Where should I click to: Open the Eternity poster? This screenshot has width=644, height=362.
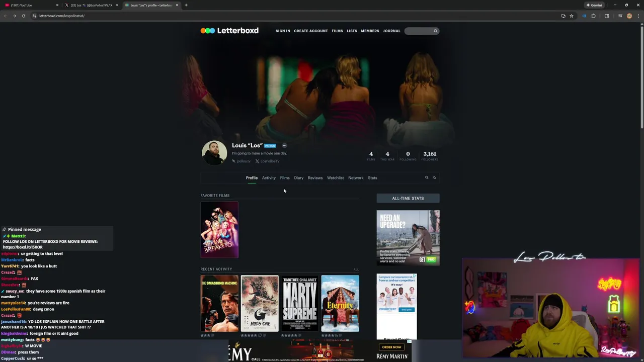coord(340,303)
